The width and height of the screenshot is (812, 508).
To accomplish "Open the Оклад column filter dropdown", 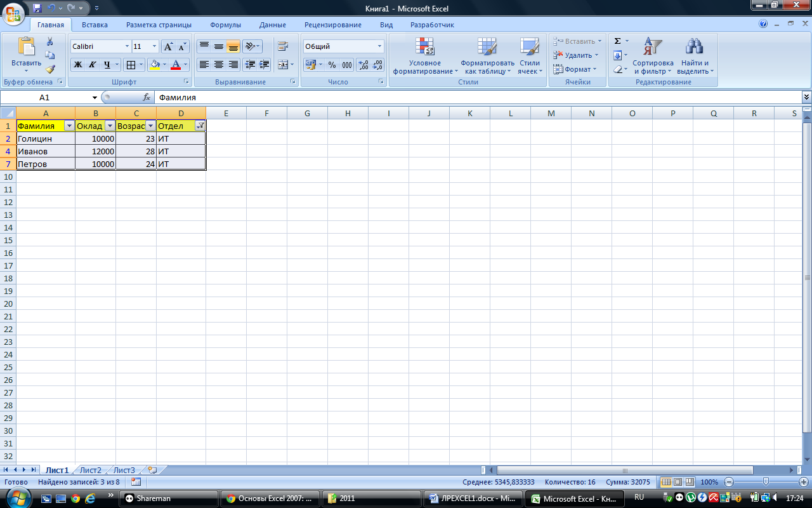I will click(110, 126).
